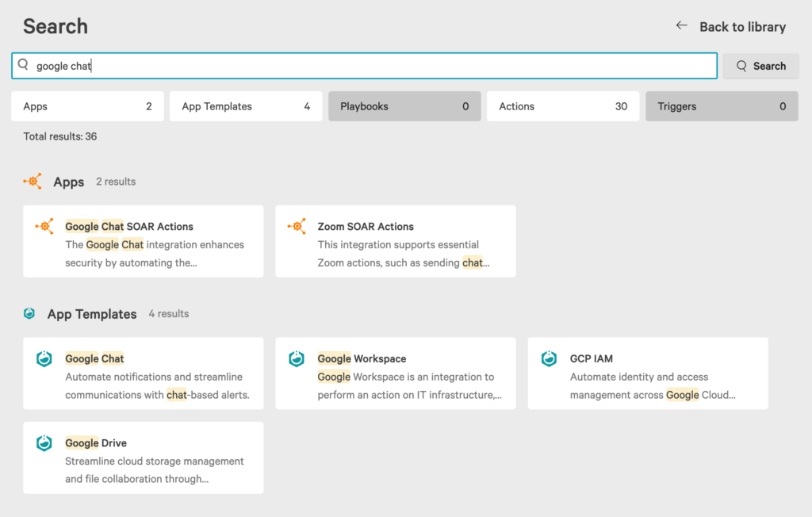Select the Actions filter tab
Viewport: 812px width, 517px height.
pos(563,106)
